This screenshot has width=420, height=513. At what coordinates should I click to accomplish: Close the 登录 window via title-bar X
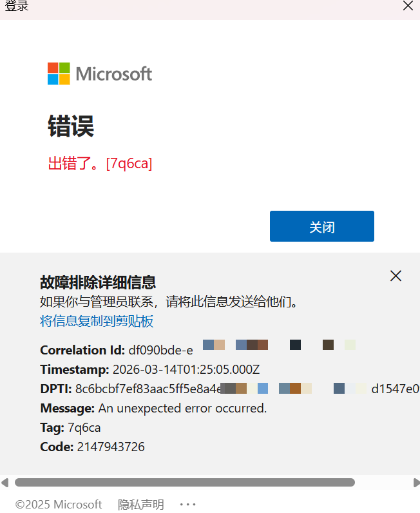point(408,6)
